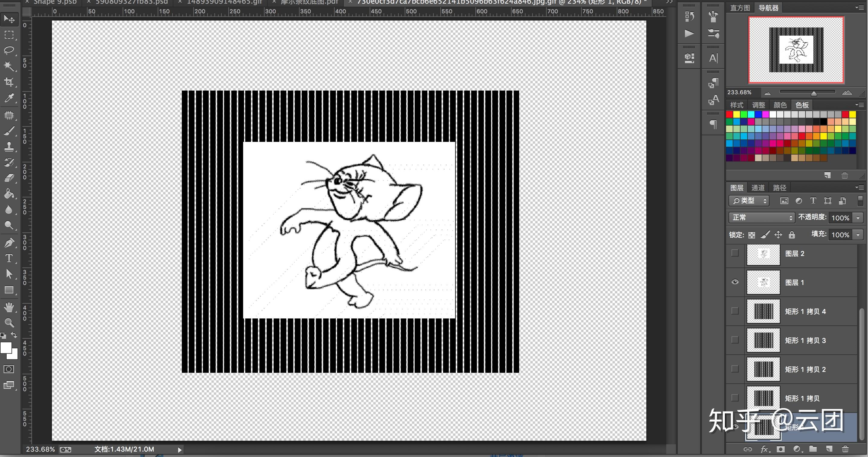Select the Path Selection tool

(x=9, y=274)
